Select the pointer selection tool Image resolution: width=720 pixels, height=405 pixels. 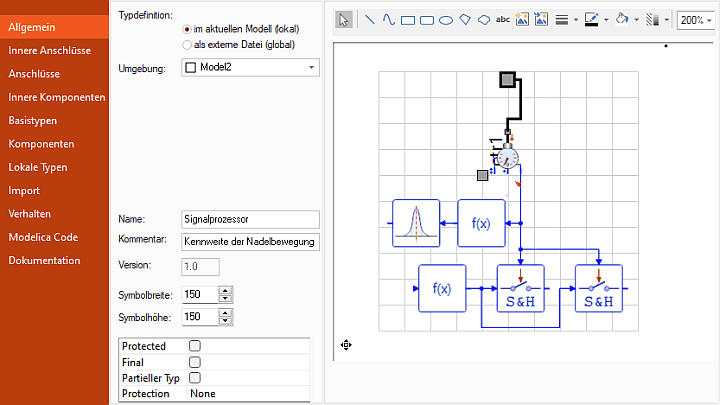coord(343,19)
